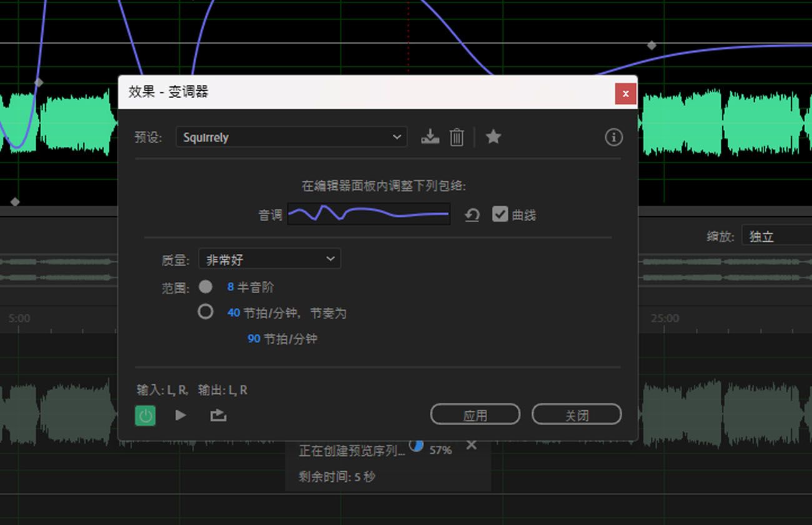Viewport: 812px width, 525px height.
Task: Toggle the 曲线 checkbox
Action: point(500,214)
